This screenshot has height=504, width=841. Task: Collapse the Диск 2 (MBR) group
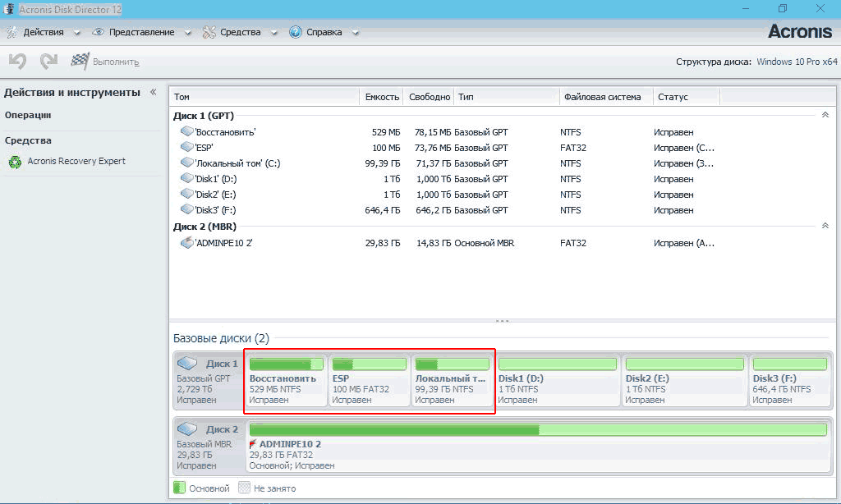[x=825, y=226]
